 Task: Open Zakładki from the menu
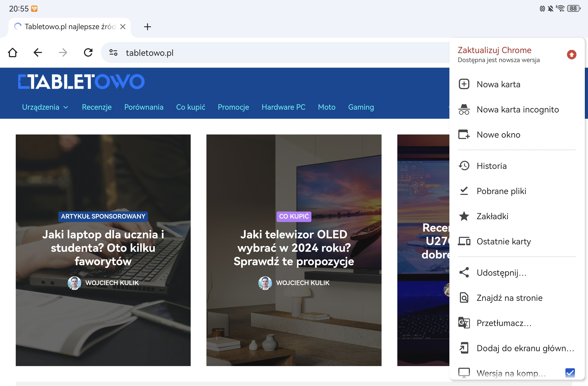tap(517, 216)
